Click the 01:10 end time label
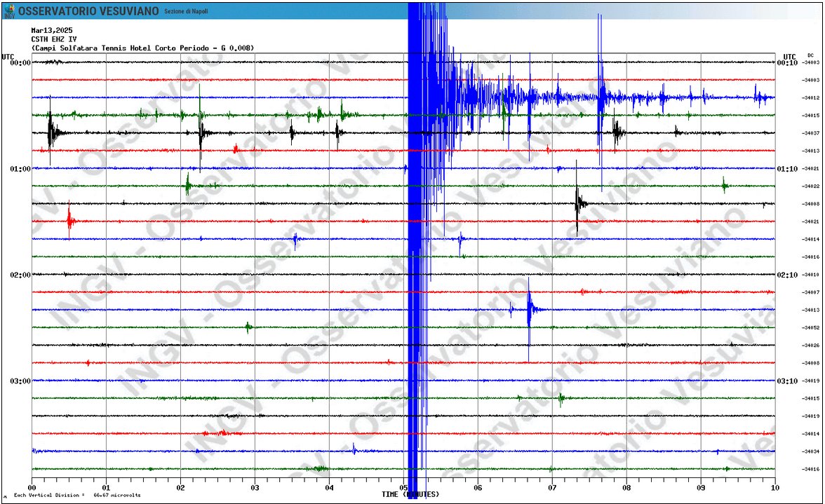This screenshot has height=504, width=825. (787, 169)
